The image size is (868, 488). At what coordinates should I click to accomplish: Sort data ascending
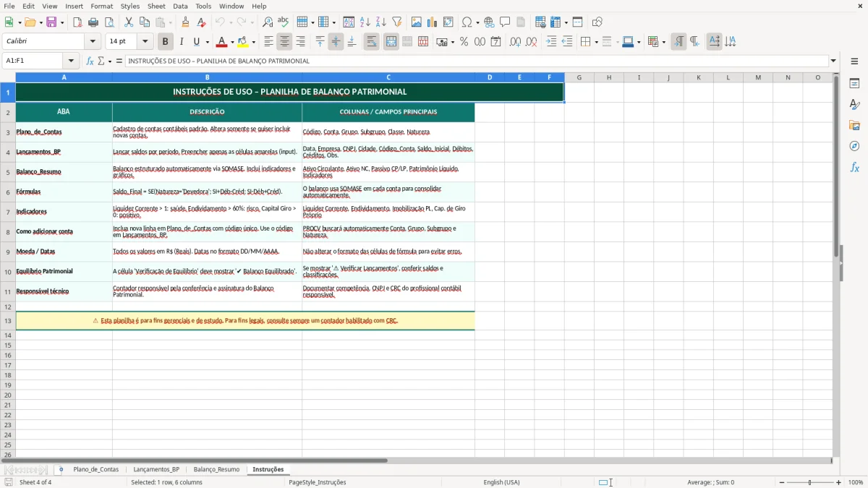(x=364, y=22)
